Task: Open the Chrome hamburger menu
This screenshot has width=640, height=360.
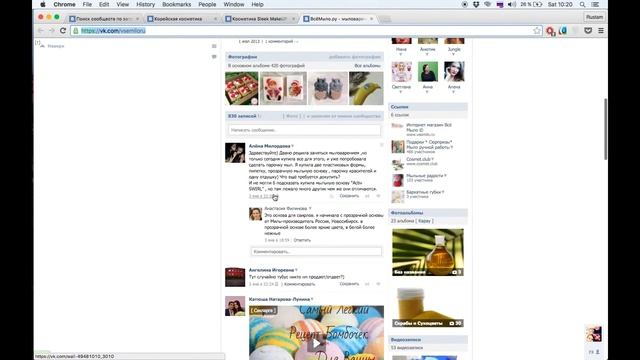Action: tap(601, 31)
